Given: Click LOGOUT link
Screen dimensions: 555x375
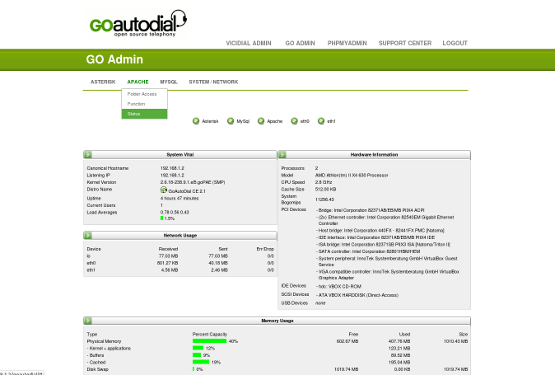Looking at the screenshot, I should click(455, 43).
